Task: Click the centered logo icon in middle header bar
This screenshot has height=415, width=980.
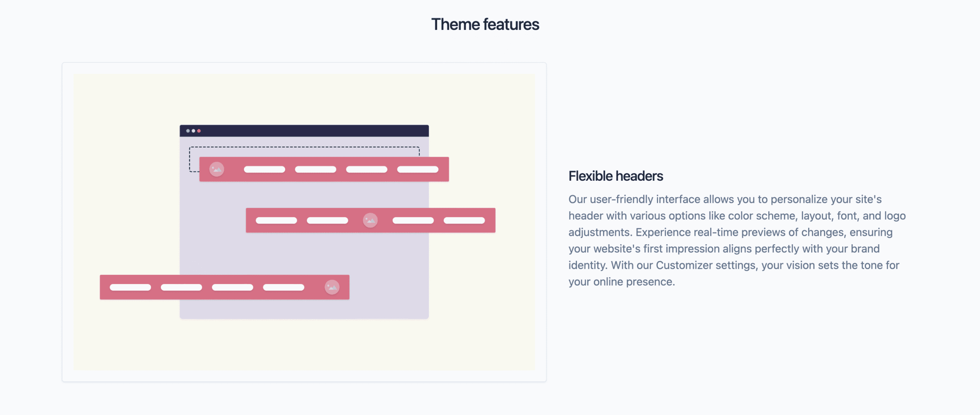Action: (370, 220)
